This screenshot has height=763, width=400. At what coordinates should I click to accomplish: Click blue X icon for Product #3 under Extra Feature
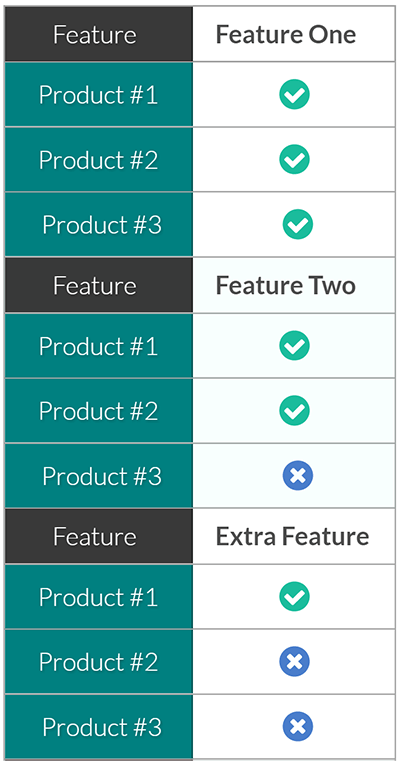click(298, 727)
